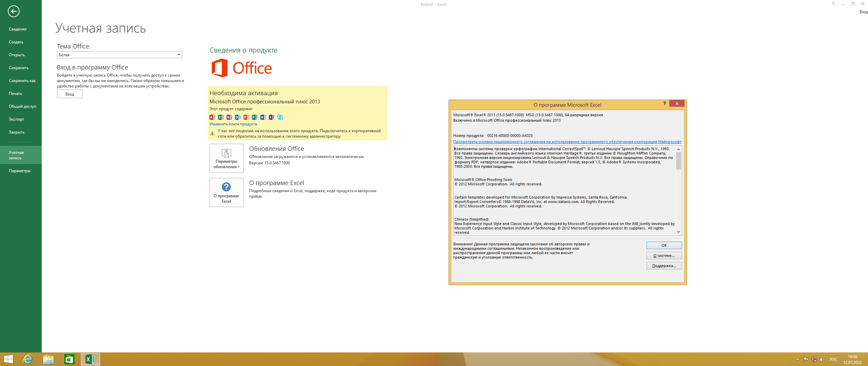
Task: Click the Skype/Lync icon in product contents
Action: 280,117
